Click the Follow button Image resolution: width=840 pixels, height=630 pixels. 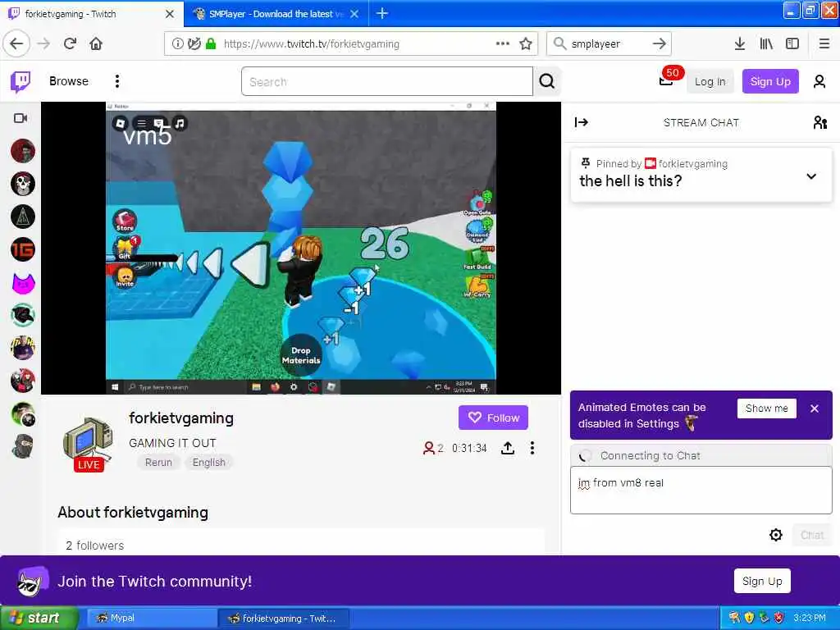pyautogui.click(x=493, y=418)
